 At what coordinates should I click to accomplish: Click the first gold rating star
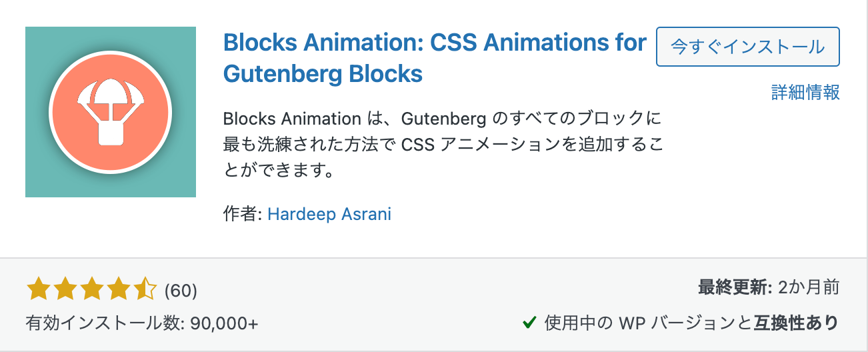pos(38,290)
